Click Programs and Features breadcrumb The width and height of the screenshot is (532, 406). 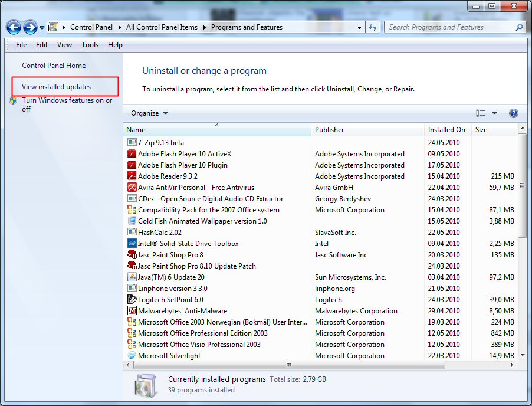(247, 27)
